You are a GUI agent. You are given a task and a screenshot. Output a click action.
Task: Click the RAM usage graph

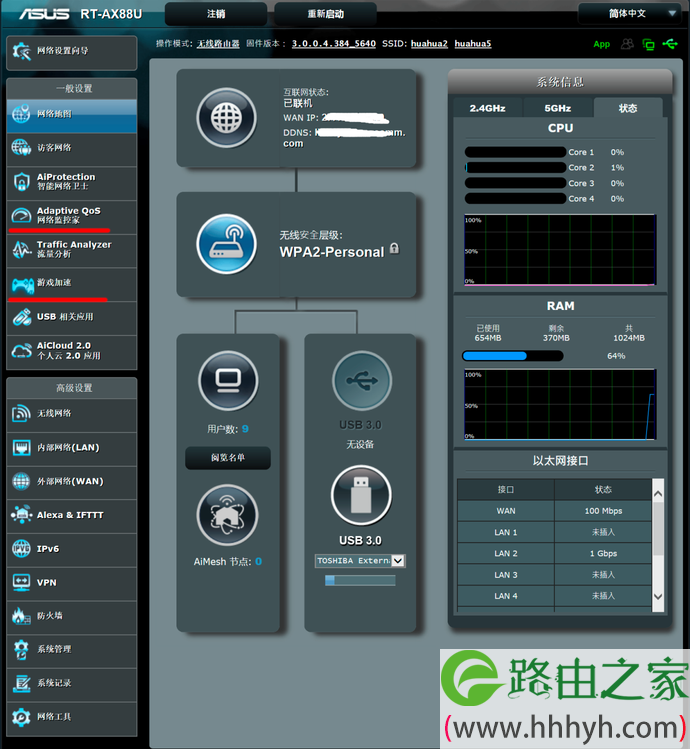[560, 404]
